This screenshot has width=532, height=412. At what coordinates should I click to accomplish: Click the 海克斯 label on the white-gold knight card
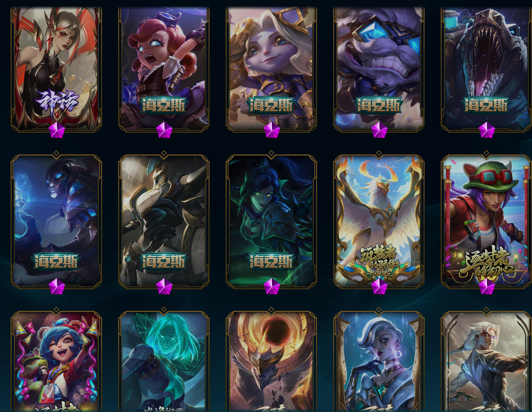point(164,262)
